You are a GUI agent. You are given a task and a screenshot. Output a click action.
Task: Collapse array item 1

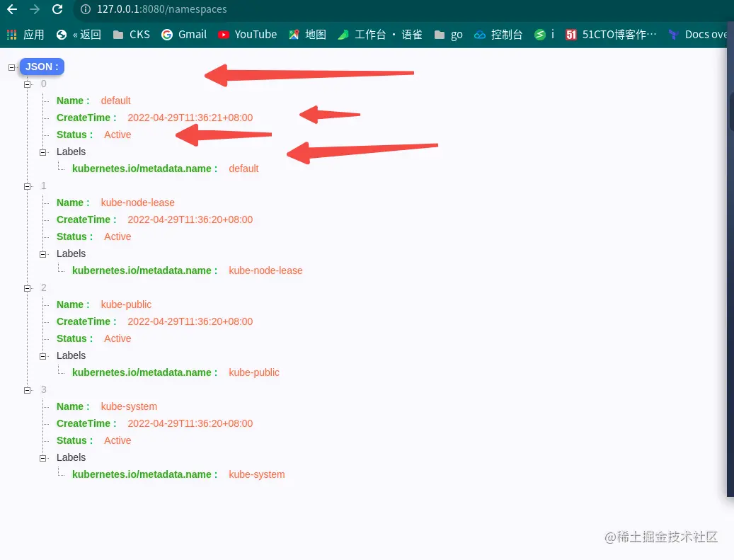coord(27,186)
